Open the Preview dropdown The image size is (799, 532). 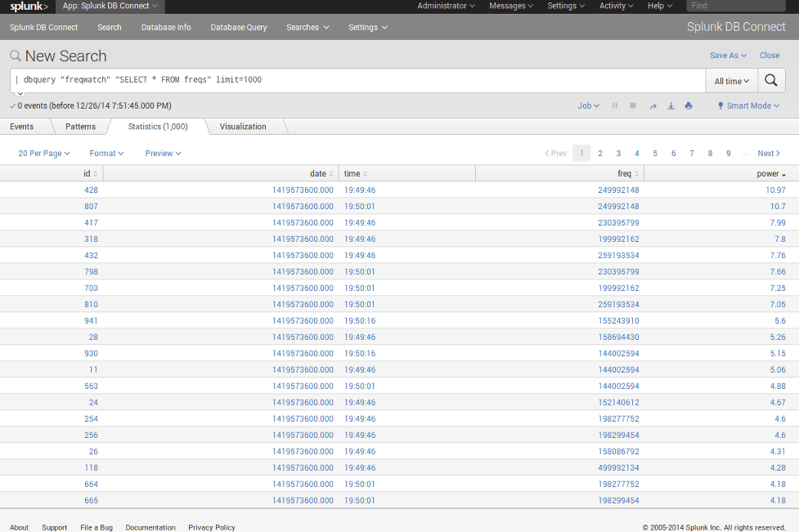click(163, 154)
